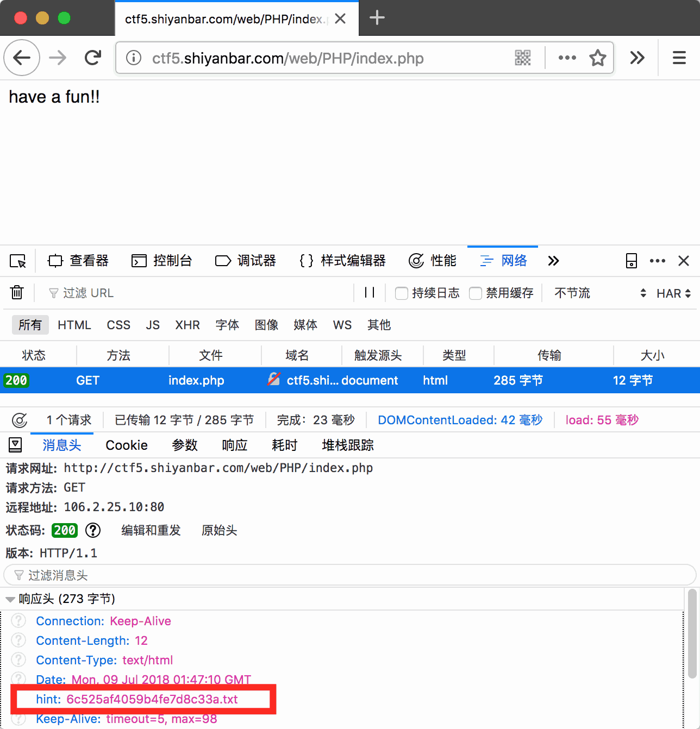Open the 耗时 timings tab
This screenshot has height=729, width=700.
point(285,445)
